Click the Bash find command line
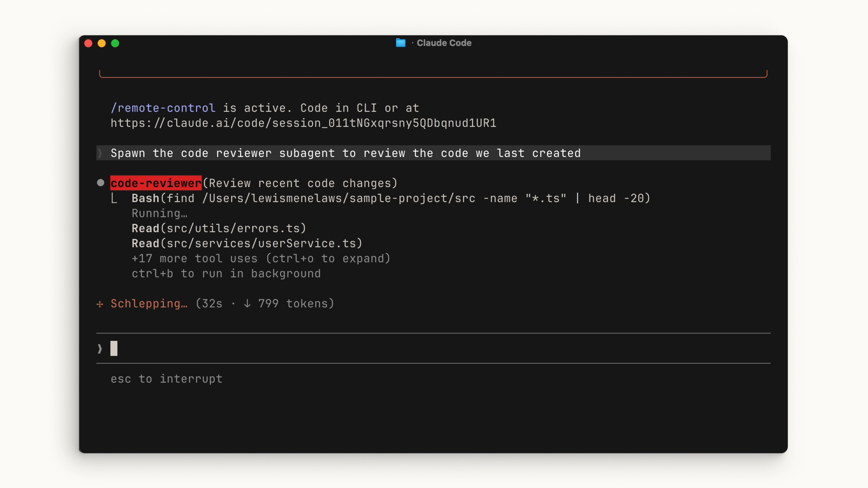Viewport: 868px width, 488px height. pos(391,198)
